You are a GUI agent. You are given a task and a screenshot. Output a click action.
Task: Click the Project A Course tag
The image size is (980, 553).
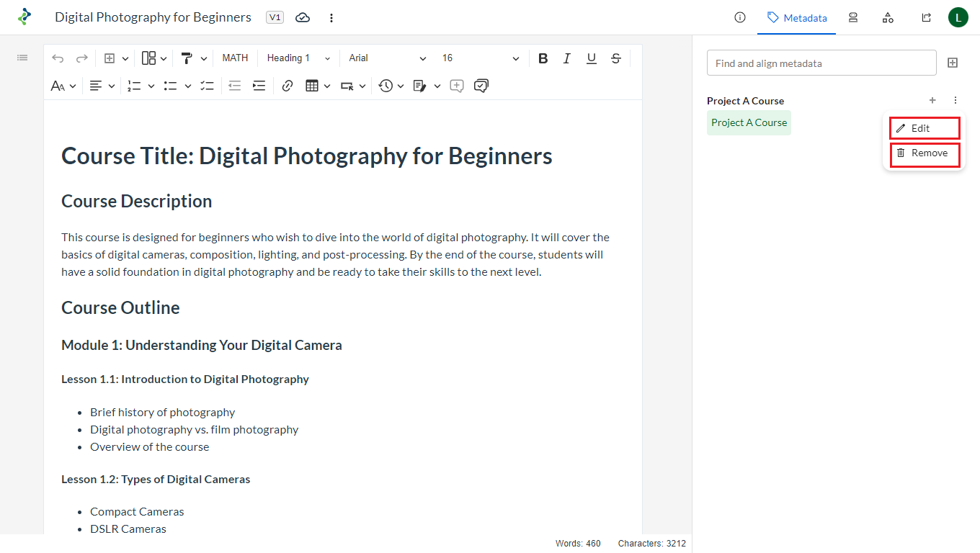pos(749,122)
